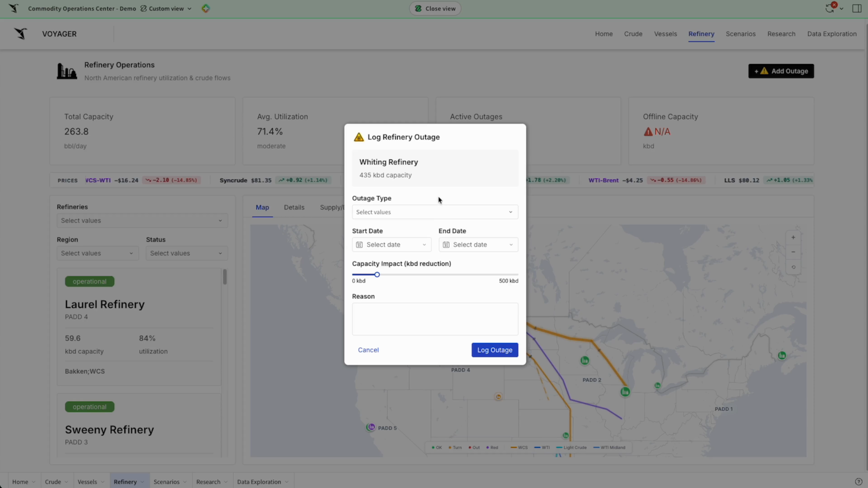
Task: Toggle the side panel icon at top right
Action: 856,8
